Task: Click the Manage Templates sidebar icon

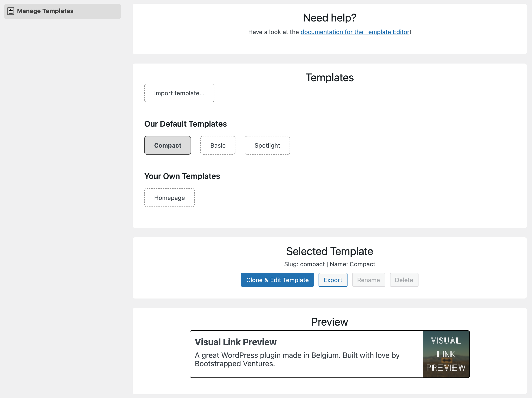Action: [11, 11]
